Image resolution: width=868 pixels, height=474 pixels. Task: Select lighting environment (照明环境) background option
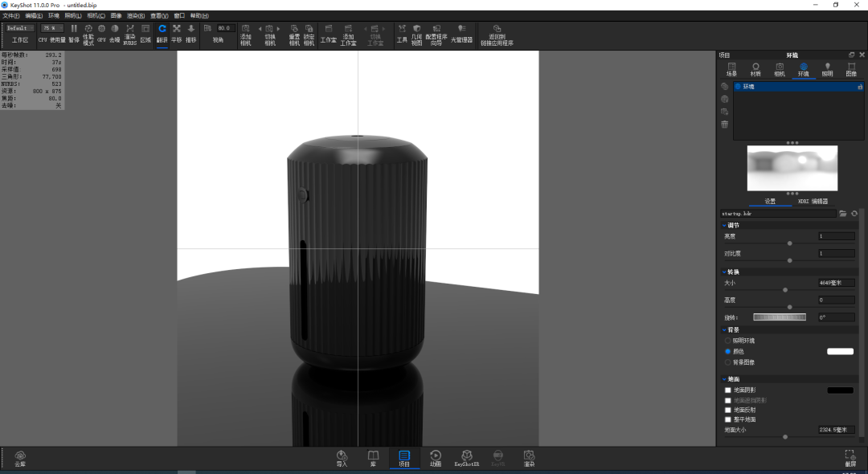pyautogui.click(x=727, y=341)
